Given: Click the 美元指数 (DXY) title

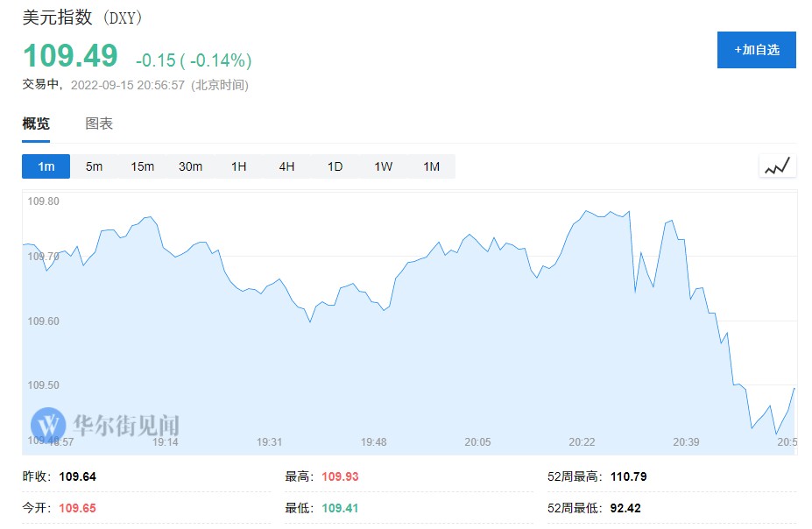Looking at the screenshot, I should point(82,18).
